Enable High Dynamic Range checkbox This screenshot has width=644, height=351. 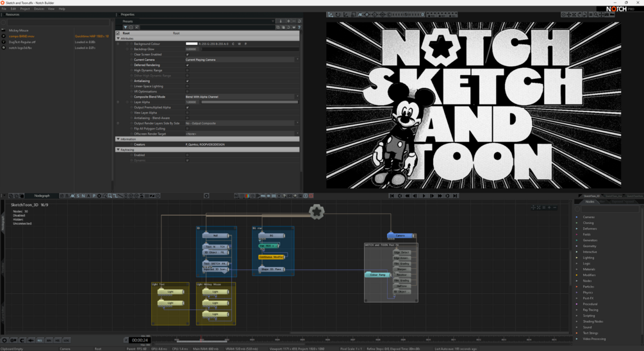(x=187, y=71)
